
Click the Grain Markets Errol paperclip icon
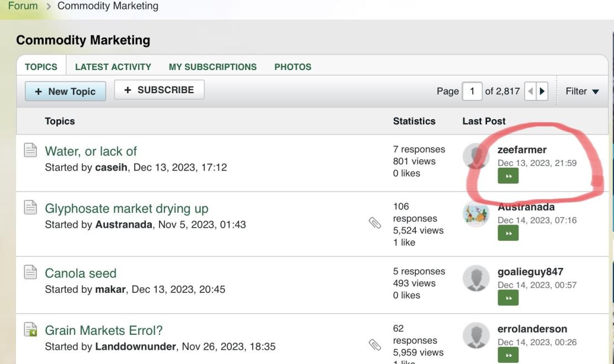tap(375, 345)
